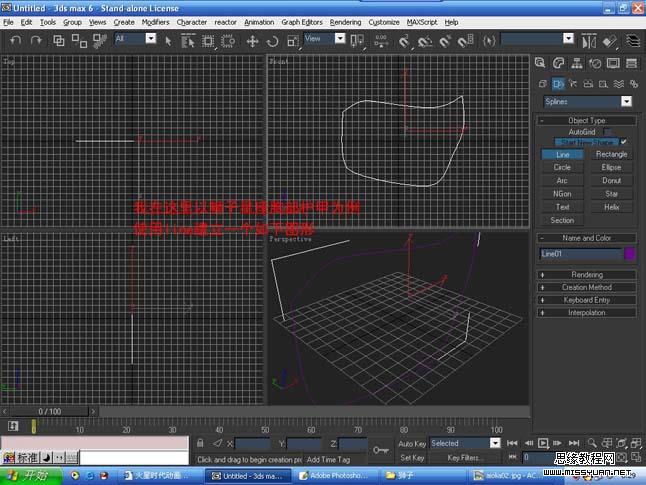Go to the end frame

tap(574, 443)
